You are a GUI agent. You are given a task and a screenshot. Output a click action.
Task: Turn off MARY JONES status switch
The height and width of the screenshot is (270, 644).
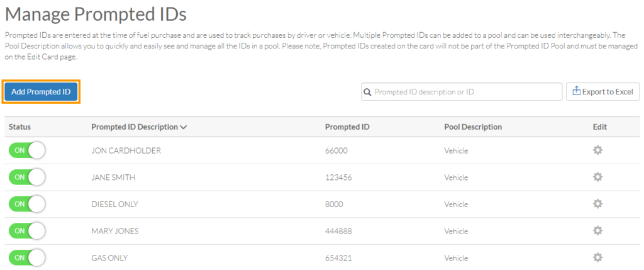coord(27,231)
